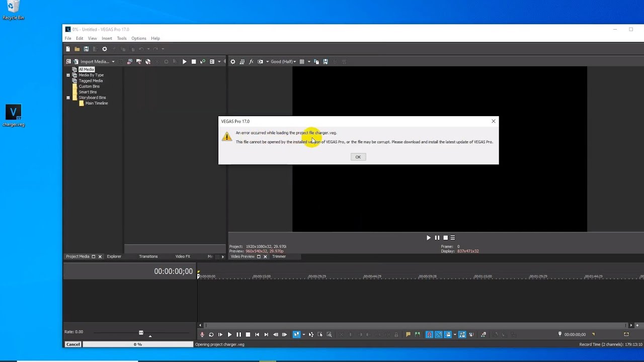Collapse the Storyboard Bins node

coord(68,98)
